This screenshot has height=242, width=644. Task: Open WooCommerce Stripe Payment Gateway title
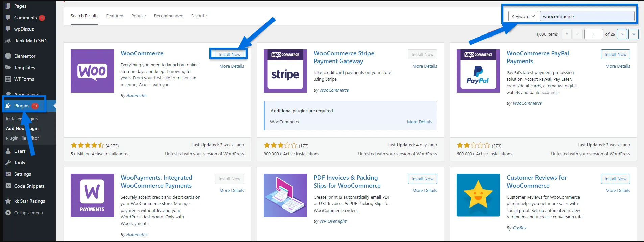(x=344, y=57)
